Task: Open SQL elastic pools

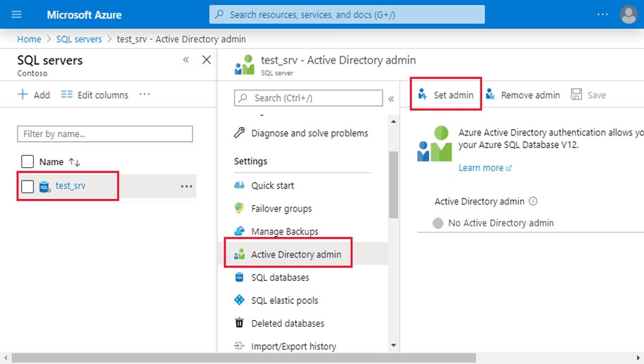Action: point(285,301)
